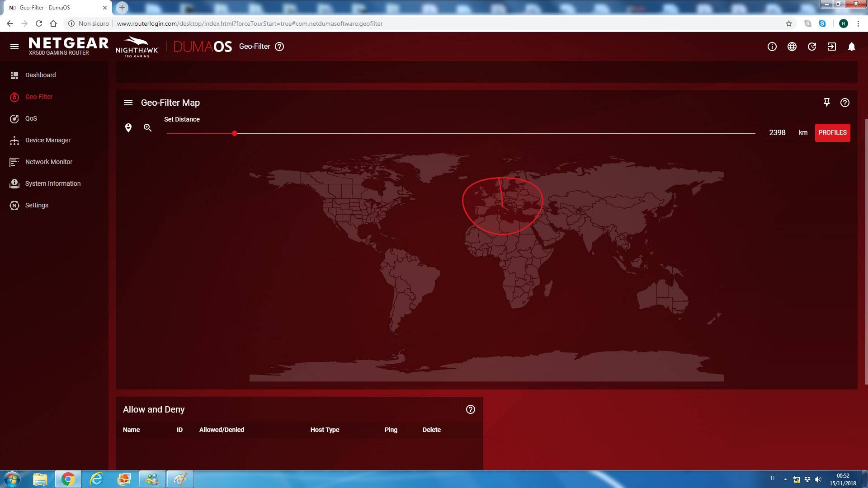The width and height of the screenshot is (868, 488).
Task: Bookmark this page with star icon
Action: coord(789,23)
